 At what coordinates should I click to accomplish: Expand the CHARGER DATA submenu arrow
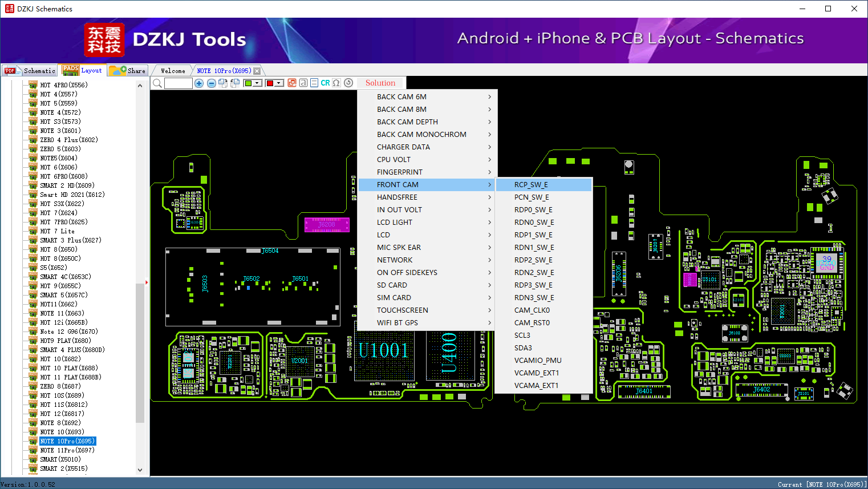click(x=489, y=147)
